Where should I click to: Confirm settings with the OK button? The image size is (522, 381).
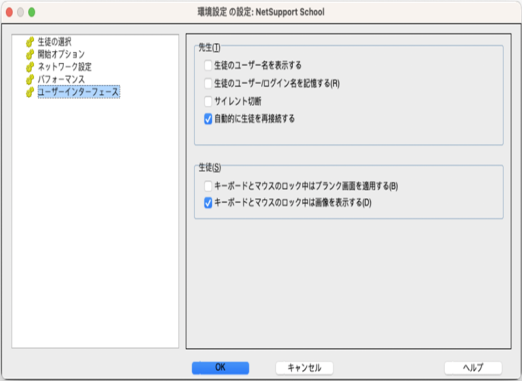pyautogui.click(x=220, y=368)
